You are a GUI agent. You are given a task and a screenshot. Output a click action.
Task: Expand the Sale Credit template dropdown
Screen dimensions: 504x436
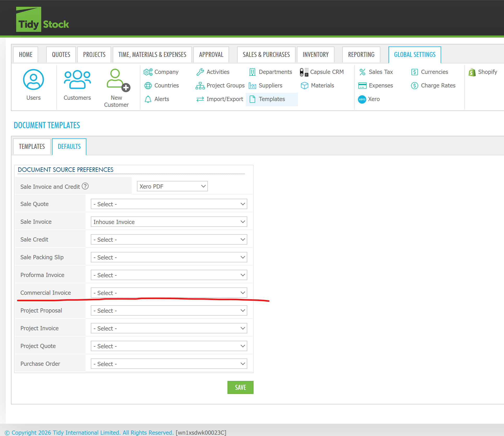pyautogui.click(x=169, y=240)
